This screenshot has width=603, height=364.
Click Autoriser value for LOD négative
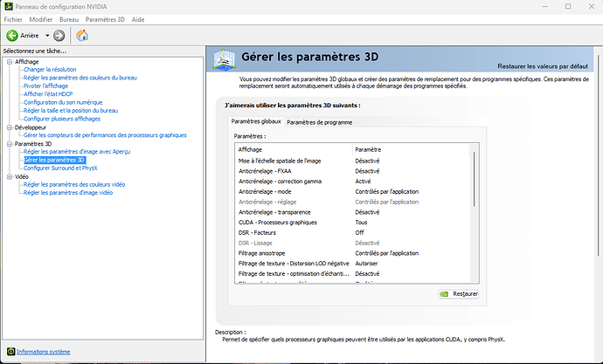coord(366,264)
